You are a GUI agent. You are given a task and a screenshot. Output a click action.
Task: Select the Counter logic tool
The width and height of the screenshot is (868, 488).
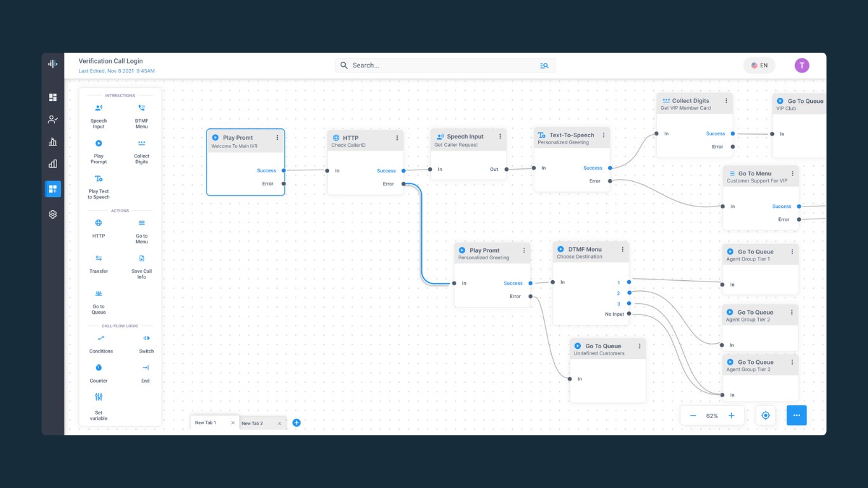pyautogui.click(x=98, y=374)
